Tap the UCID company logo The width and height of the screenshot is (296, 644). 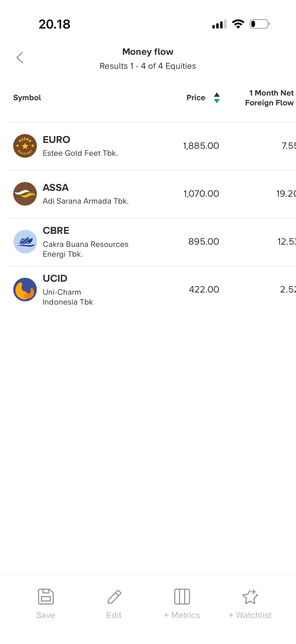pos(25,290)
